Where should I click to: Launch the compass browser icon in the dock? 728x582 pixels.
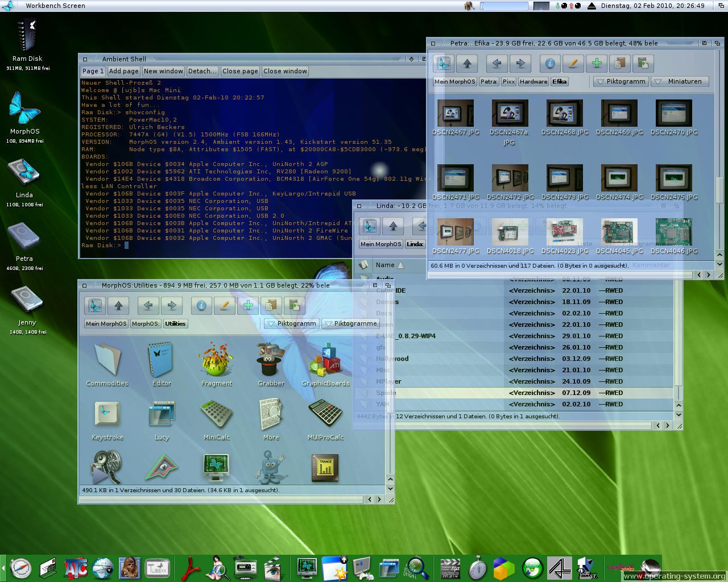[21, 568]
